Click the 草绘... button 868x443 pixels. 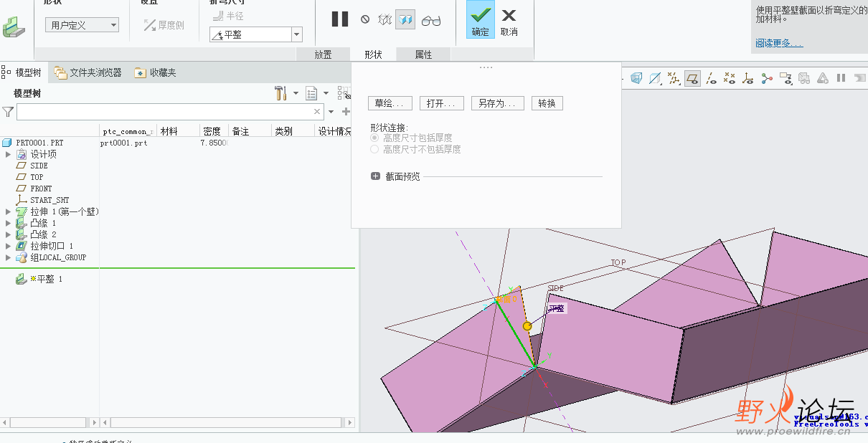(390, 103)
